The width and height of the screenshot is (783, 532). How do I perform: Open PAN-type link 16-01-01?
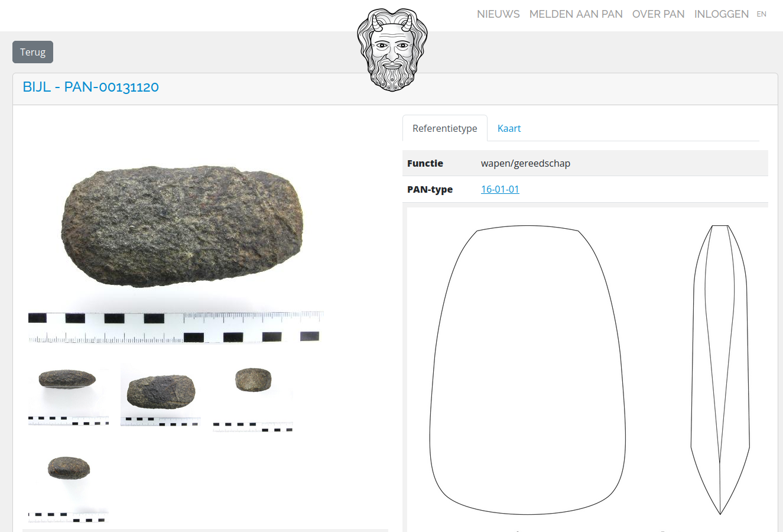(500, 189)
